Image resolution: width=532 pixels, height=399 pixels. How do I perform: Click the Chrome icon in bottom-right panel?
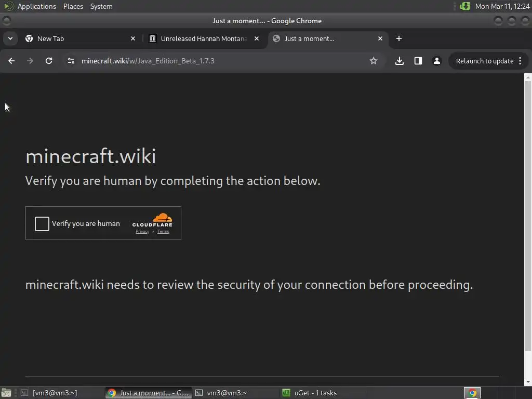coord(472,393)
